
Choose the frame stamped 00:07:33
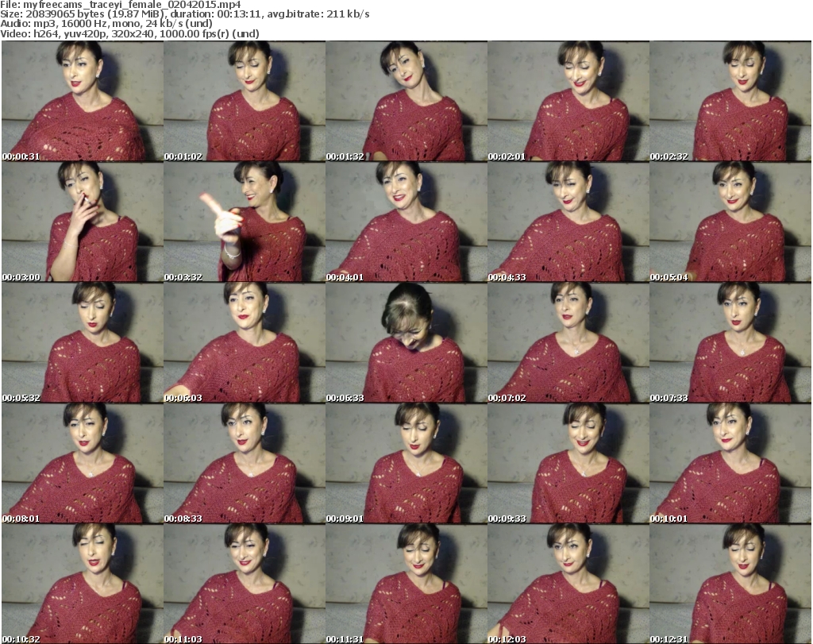730,343
